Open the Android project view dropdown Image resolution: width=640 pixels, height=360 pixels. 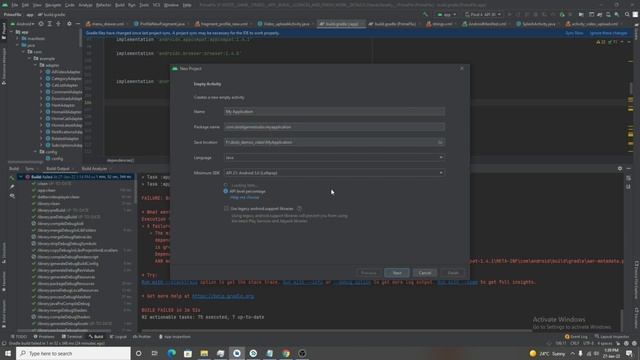point(23,24)
